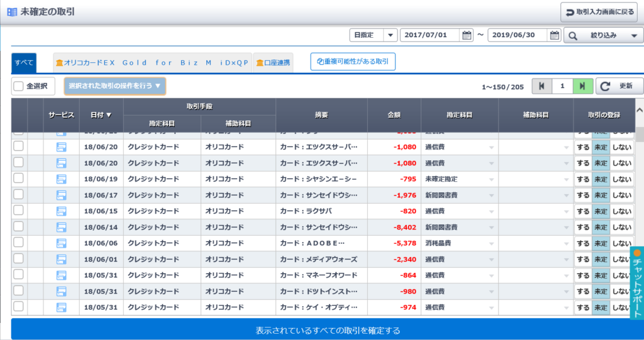Check the シヤシンエーシー transaction row
The image size is (644, 340).
click(x=18, y=178)
